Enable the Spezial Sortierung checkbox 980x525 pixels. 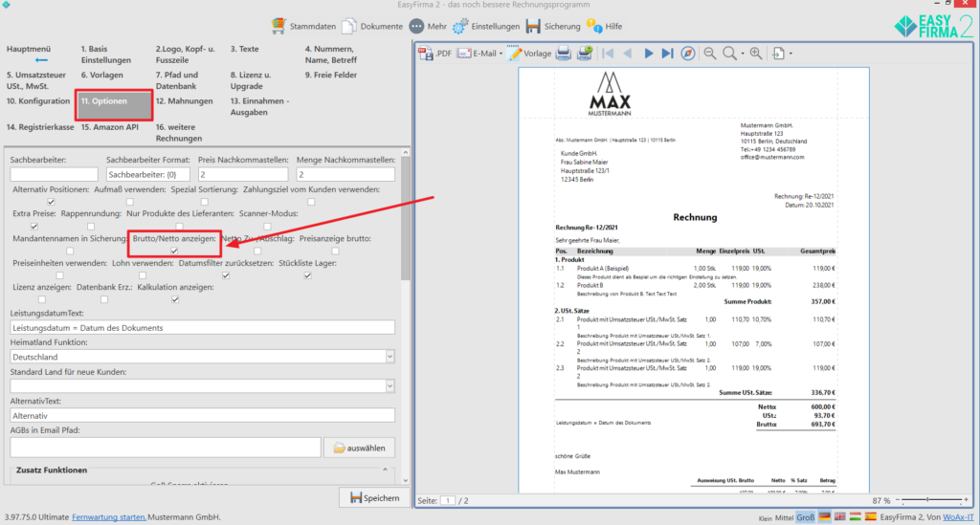(205, 202)
